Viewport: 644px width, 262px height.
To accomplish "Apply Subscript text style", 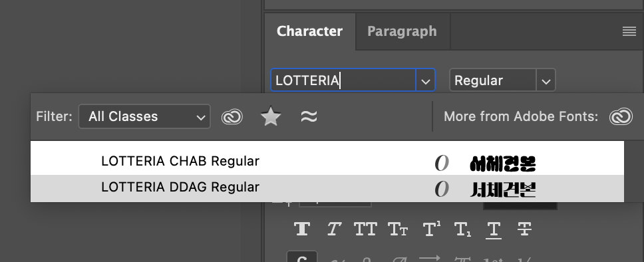I will (x=462, y=229).
